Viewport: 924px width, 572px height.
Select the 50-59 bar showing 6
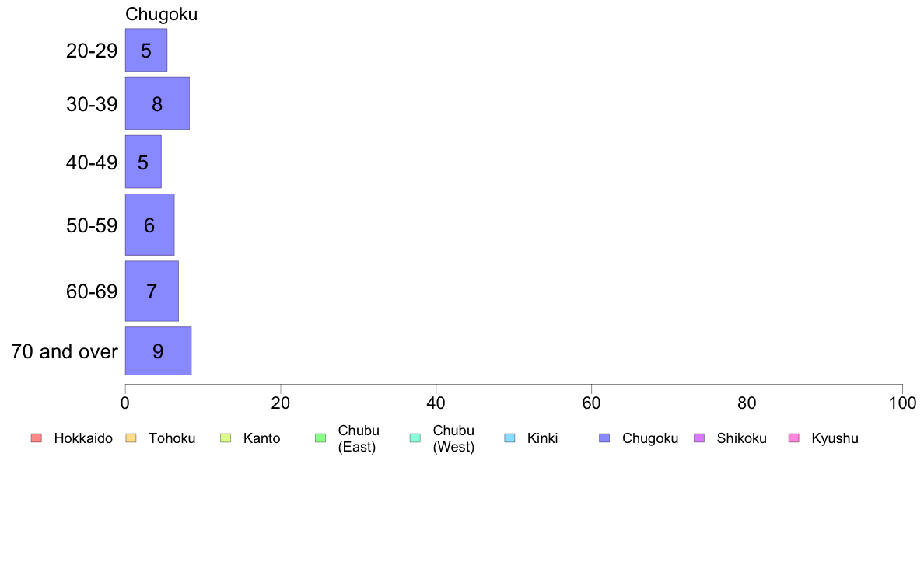149,225
